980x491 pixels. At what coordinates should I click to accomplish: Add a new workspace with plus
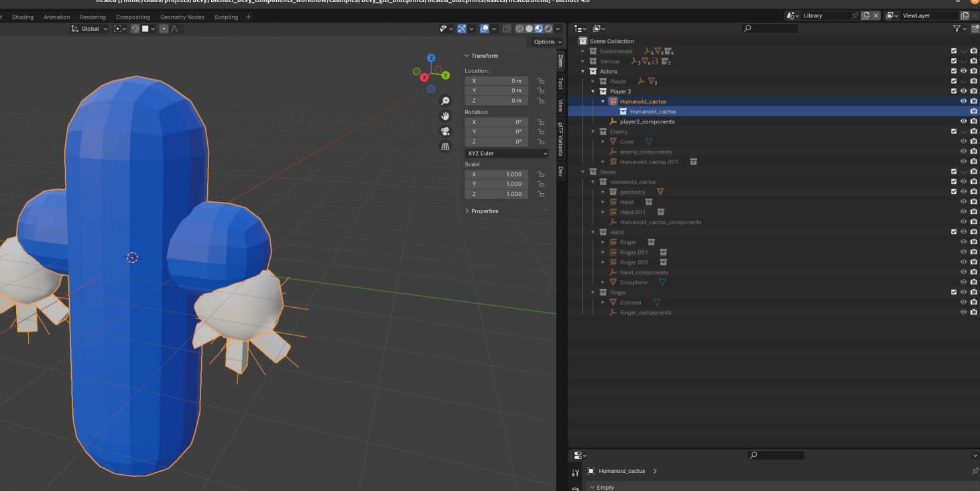coord(249,17)
